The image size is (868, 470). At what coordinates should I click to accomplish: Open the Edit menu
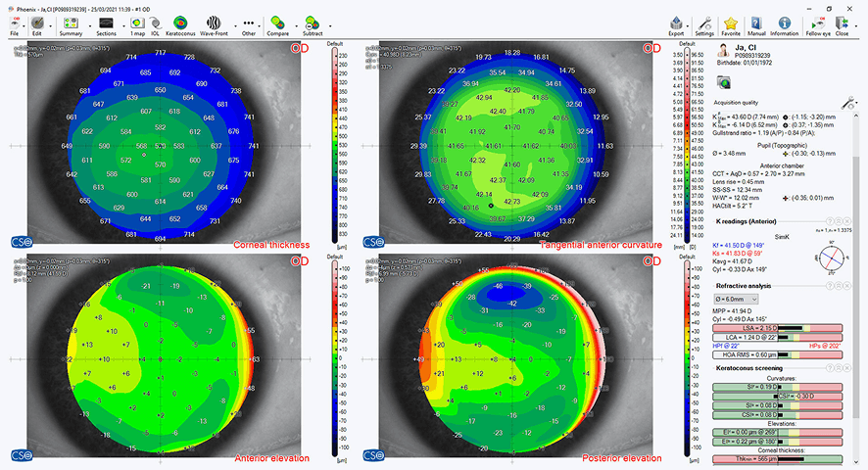tap(36, 24)
